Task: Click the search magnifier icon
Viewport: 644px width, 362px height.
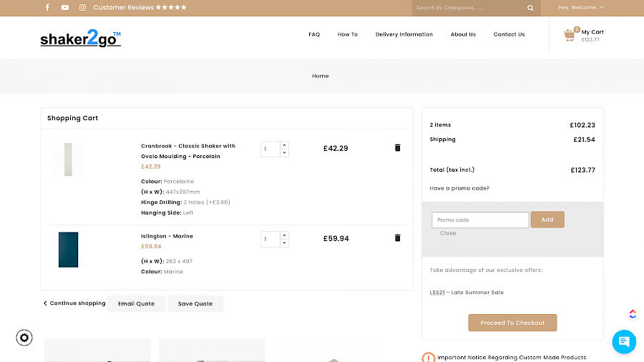Action: 530,8
